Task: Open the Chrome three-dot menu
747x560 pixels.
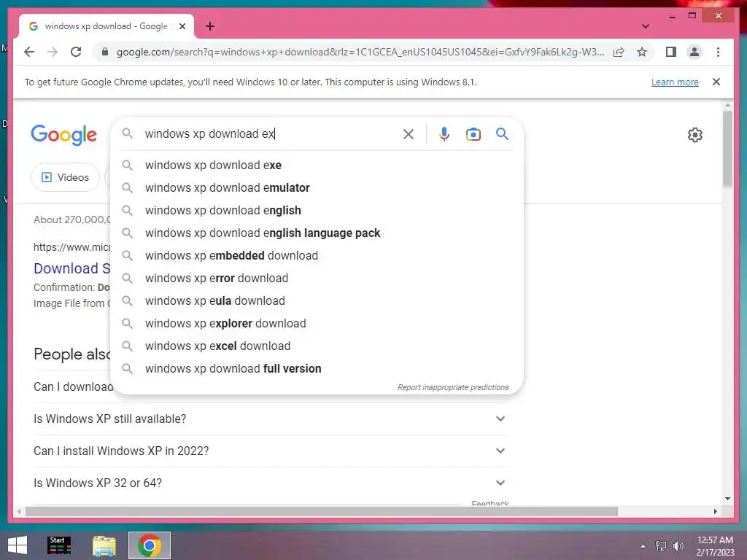Action: [718, 52]
